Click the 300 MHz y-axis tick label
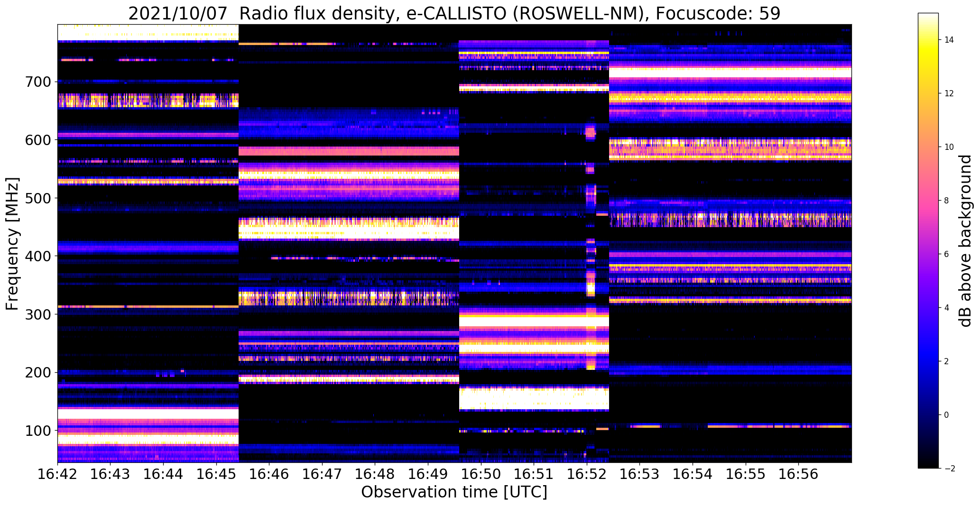Image resolution: width=980 pixels, height=506 pixels. point(37,314)
